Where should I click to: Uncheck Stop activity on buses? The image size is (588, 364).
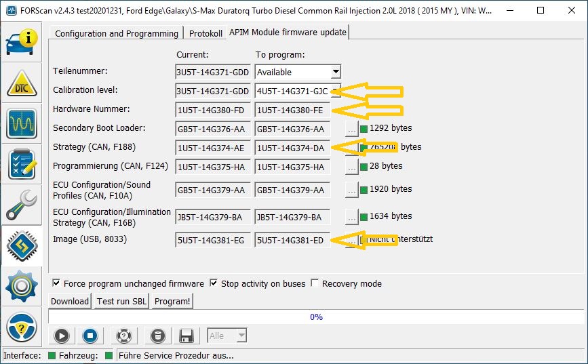pos(214,283)
